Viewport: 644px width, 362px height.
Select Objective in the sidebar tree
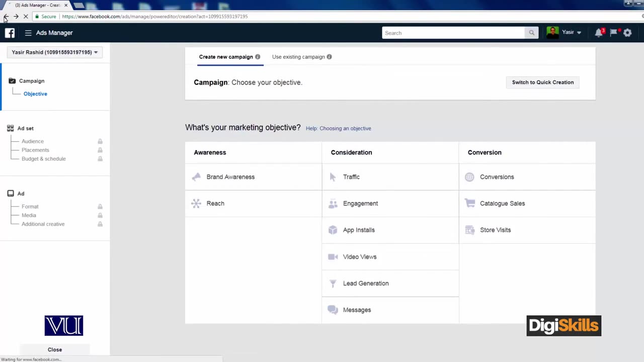pos(35,94)
